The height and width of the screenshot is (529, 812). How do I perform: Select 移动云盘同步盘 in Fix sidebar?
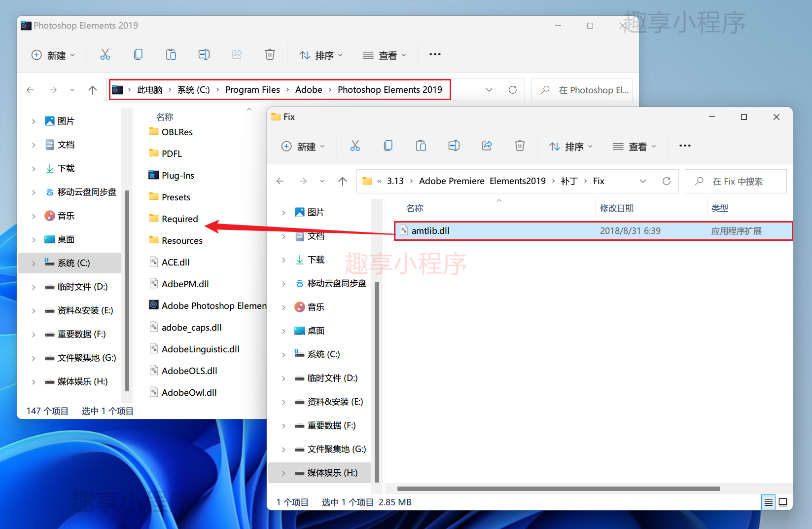(x=336, y=283)
